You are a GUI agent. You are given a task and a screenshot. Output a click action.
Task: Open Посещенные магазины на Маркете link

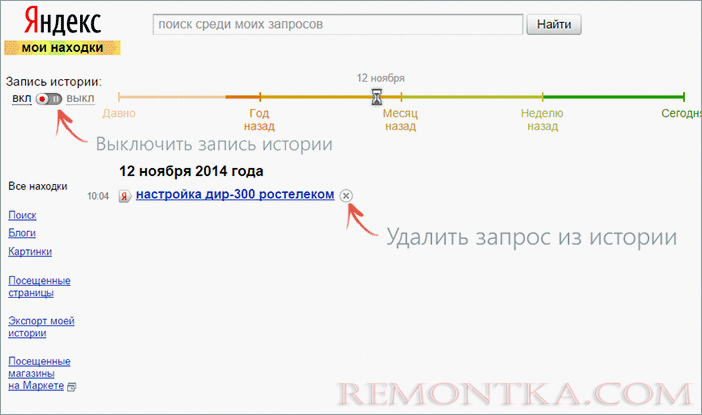[x=39, y=373]
